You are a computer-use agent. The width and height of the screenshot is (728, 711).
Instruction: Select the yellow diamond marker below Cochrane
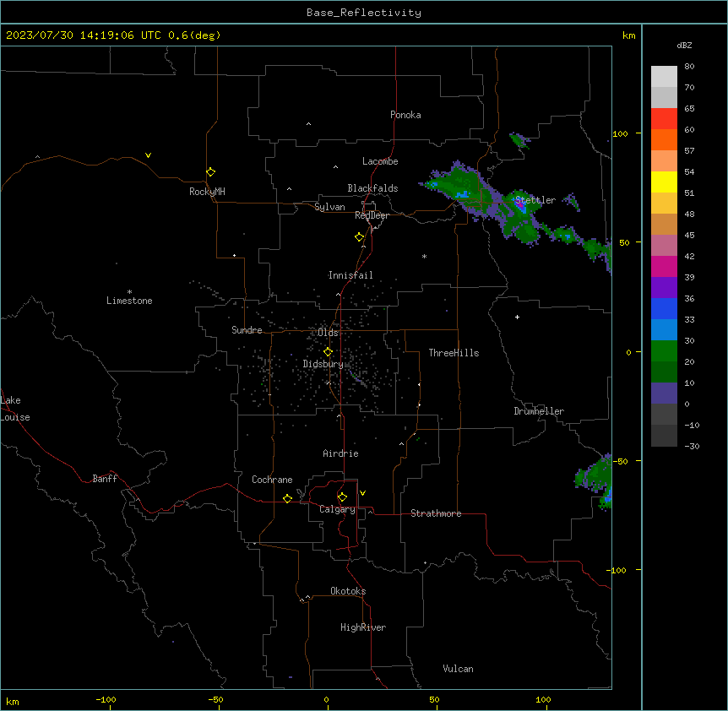point(287,498)
